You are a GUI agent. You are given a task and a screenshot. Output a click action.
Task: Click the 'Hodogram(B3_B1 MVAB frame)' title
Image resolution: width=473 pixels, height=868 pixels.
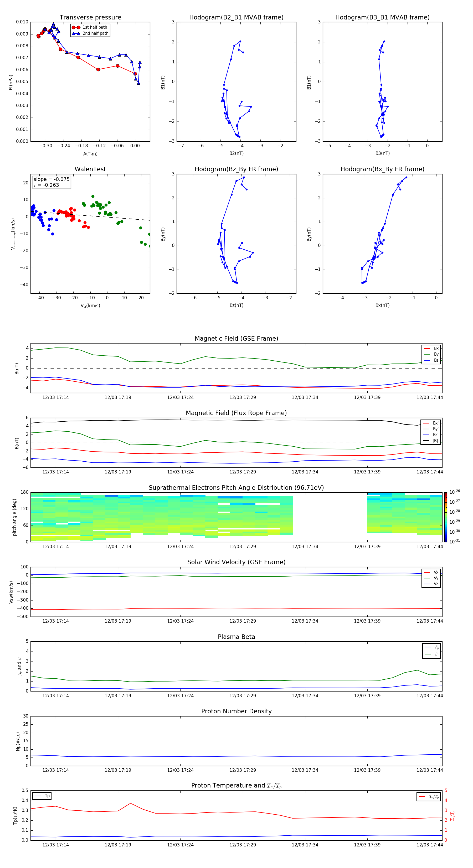[x=382, y=17]
